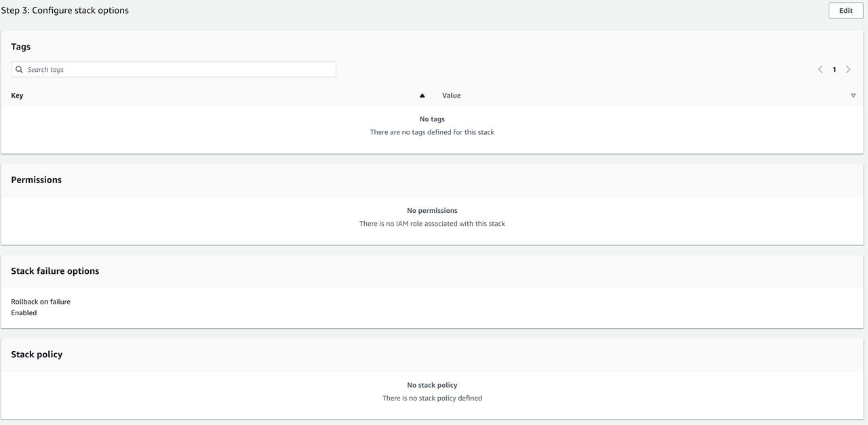Click the 'No tags' empty-state message
868x425 pixels.
432,119
